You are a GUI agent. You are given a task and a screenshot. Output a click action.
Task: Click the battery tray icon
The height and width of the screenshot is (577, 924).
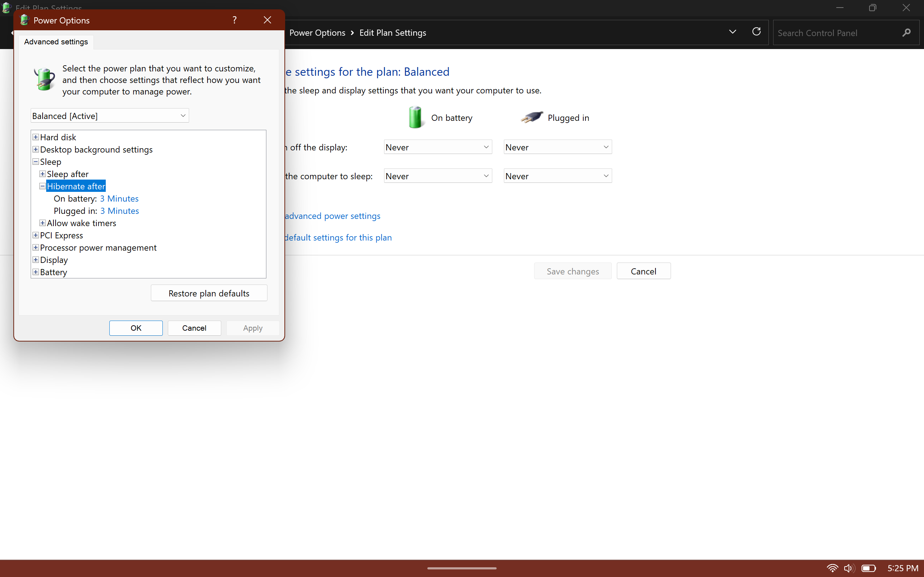tap(868, 568)
